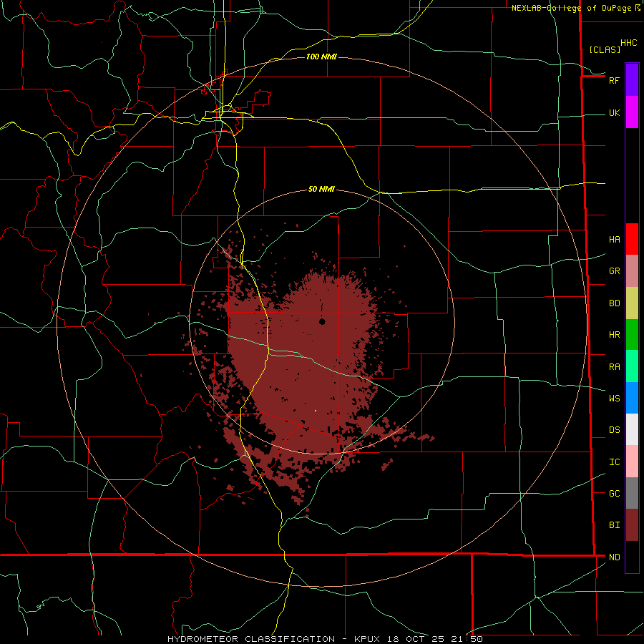Click the 100 NMI range ring label

click(321, 57)
